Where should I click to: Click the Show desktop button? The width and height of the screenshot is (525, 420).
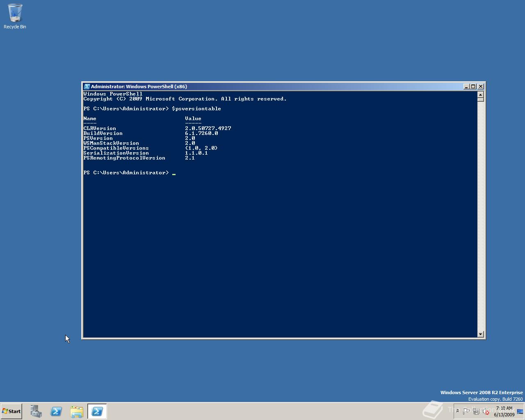tap(520, 411)
